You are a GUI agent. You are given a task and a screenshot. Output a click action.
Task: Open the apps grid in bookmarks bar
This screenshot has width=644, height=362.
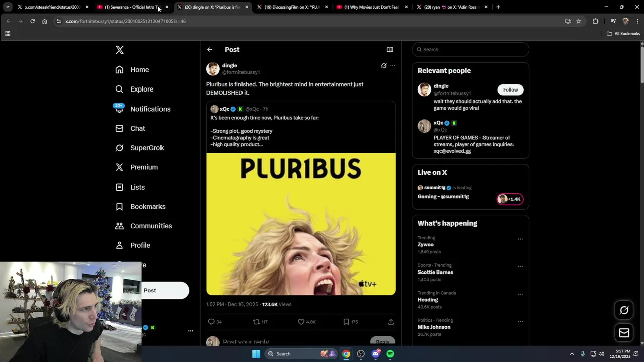point(8,34)
